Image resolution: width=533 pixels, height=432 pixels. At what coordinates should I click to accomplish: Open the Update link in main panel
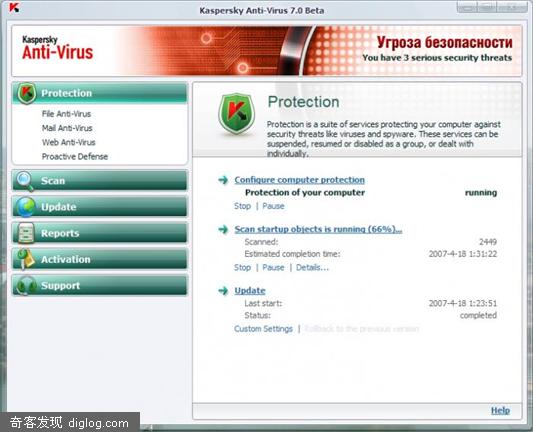point(250,291)
